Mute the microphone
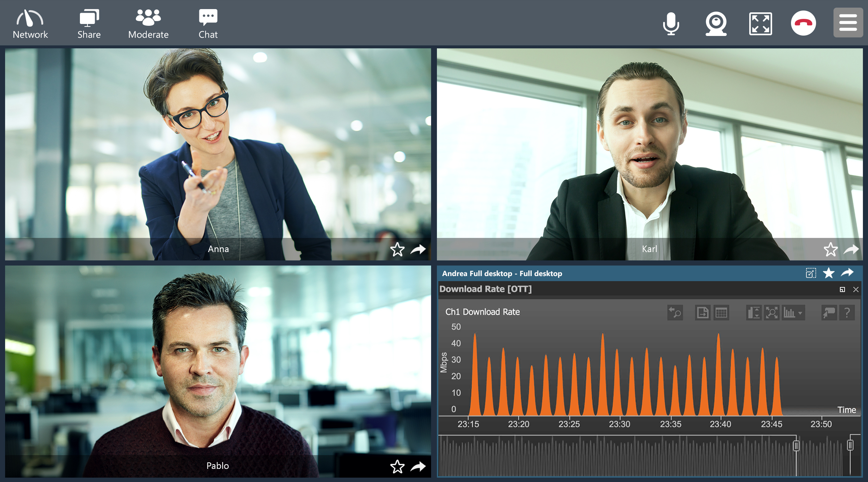The image size is (868, 482). coord(671,24)
